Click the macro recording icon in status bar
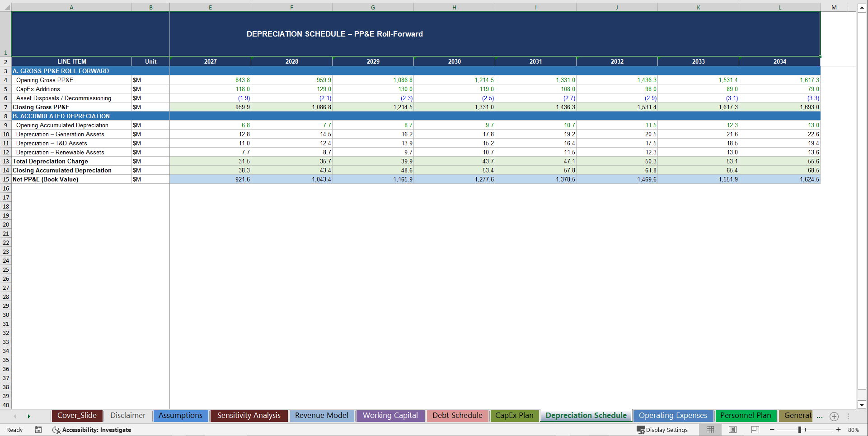868x436 pixels. 38,430
